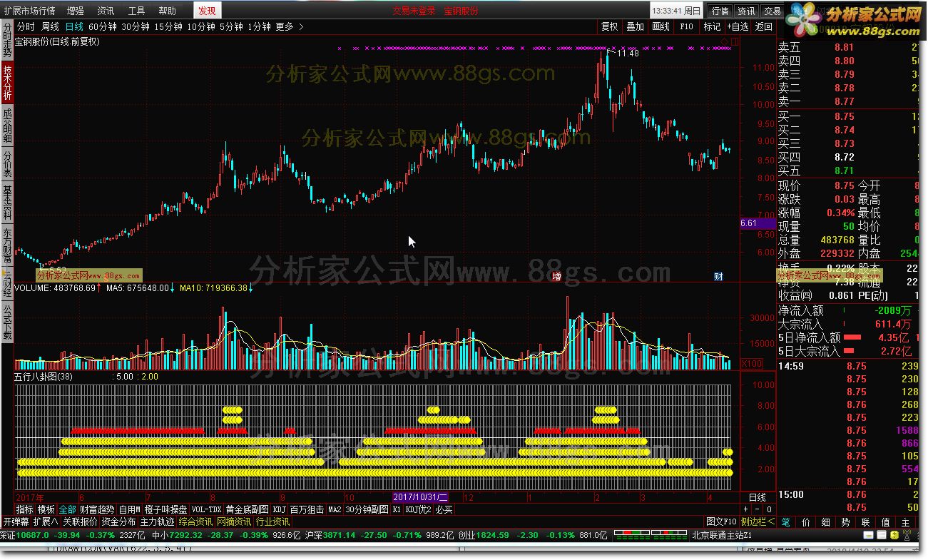928x560 pixels.
Task: Select the 指标 indicator tab
Action: pyautogui.click(x=24, y=509)
